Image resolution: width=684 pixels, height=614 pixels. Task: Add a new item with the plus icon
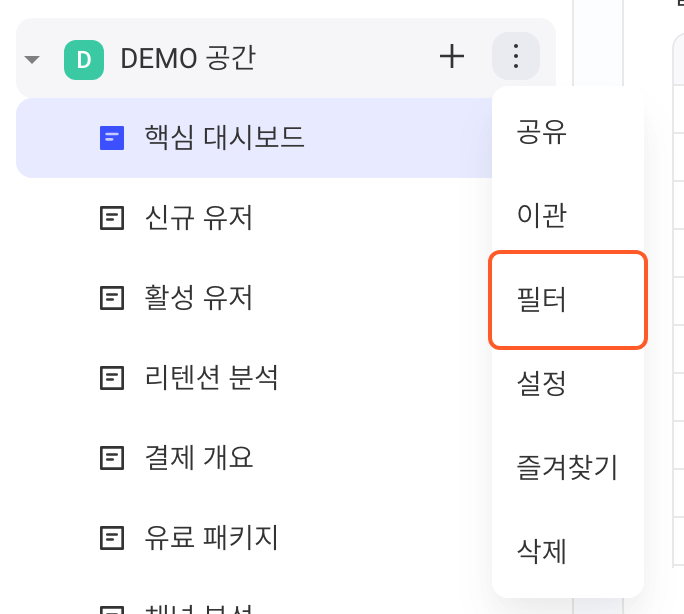tap(451, 56)
